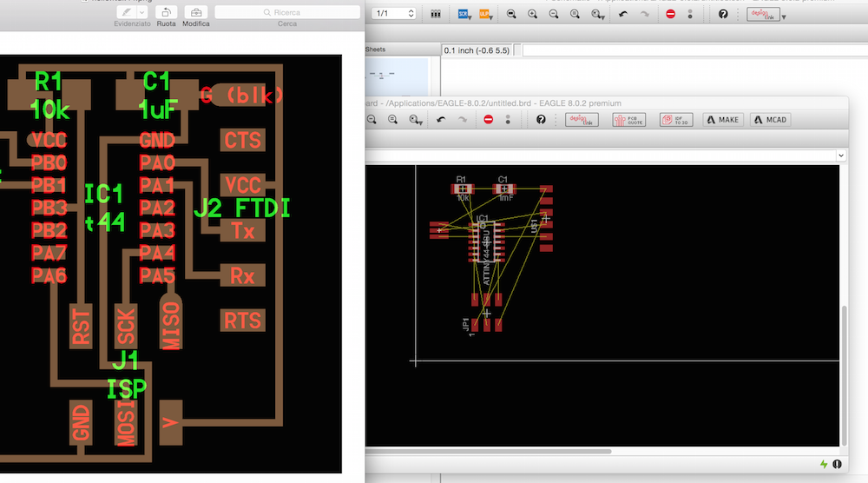The image size is (868, 483).
Task: Select the C1 capacitor on the board
Action: (x=503, y=189)
